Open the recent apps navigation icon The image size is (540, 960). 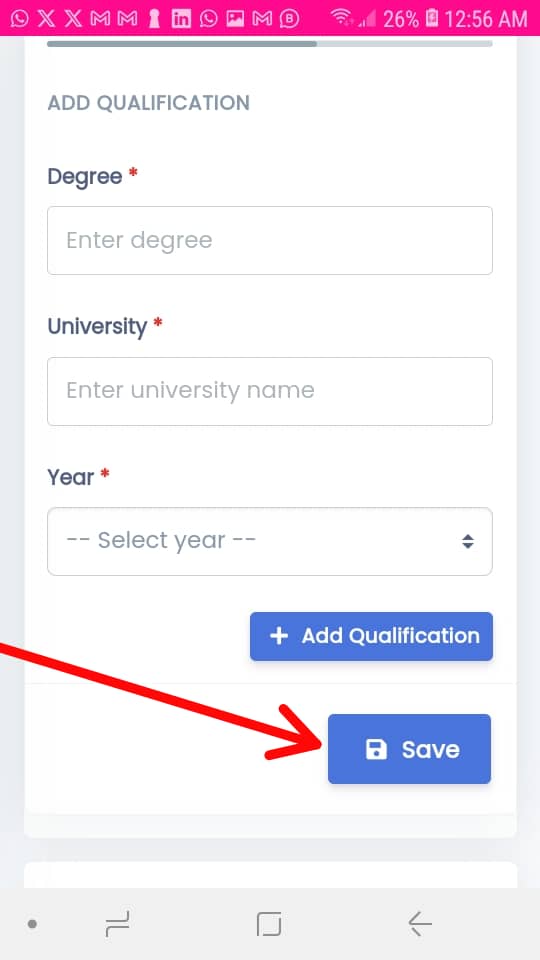coord(117,923)
